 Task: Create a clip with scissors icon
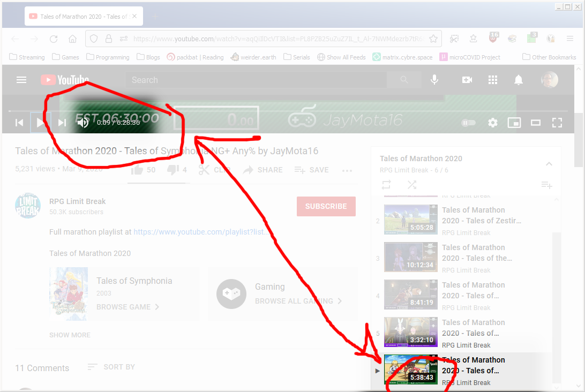pyautogui.click(x=214, y=170)
